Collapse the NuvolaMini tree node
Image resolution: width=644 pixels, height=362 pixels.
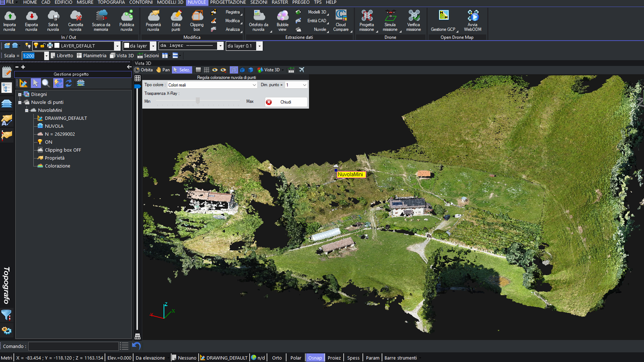tap(27, 110)
